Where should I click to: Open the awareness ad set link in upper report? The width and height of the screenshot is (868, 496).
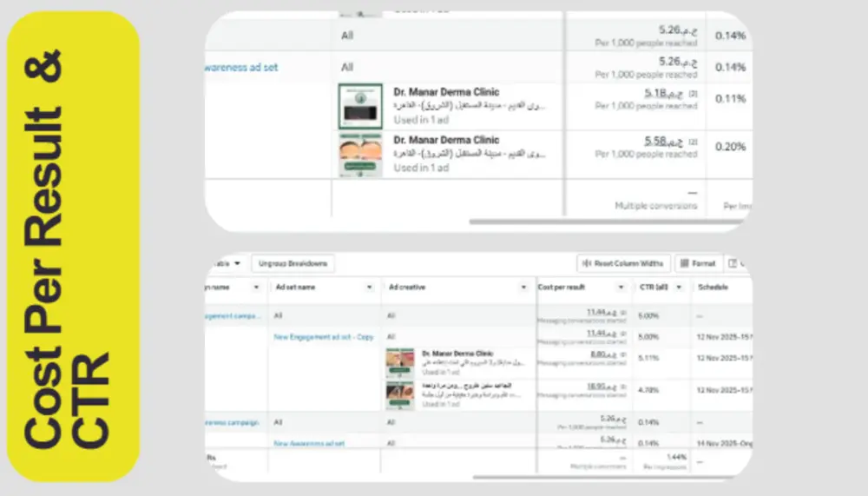[241, 67]
